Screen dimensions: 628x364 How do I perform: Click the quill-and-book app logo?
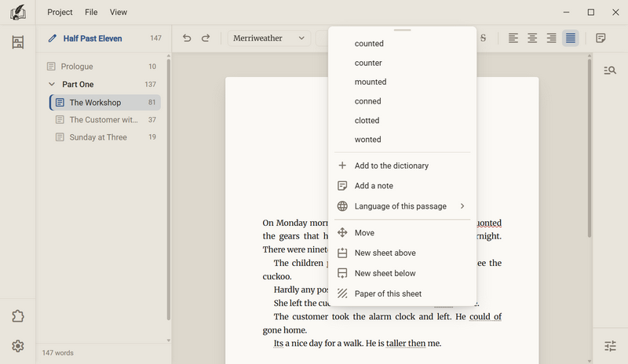(17, 12)
